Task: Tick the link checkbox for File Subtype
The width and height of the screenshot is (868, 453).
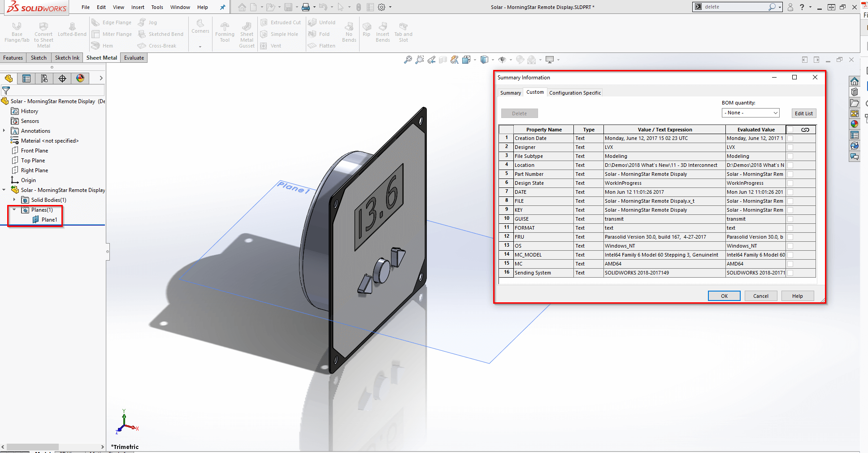Action: coord(790,157)
